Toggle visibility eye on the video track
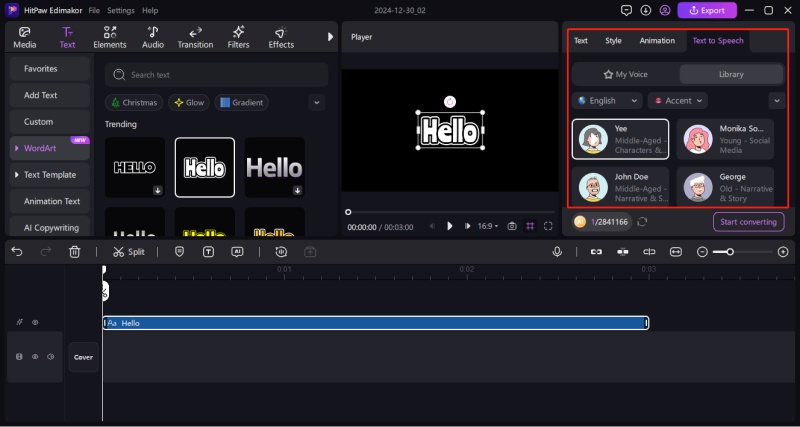Screen dimensions: 800x427 click(35, 357)
